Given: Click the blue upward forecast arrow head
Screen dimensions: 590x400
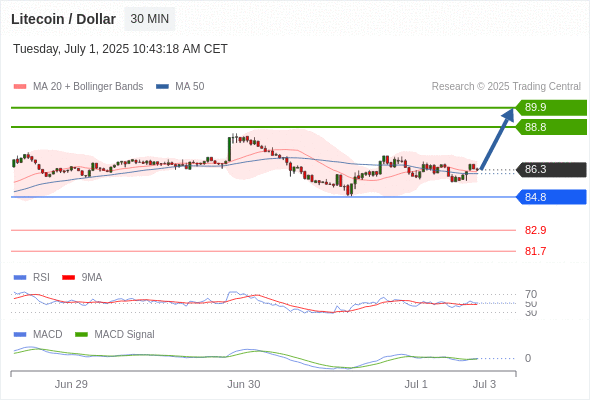Looking at the screenshot, I should 509,114.
